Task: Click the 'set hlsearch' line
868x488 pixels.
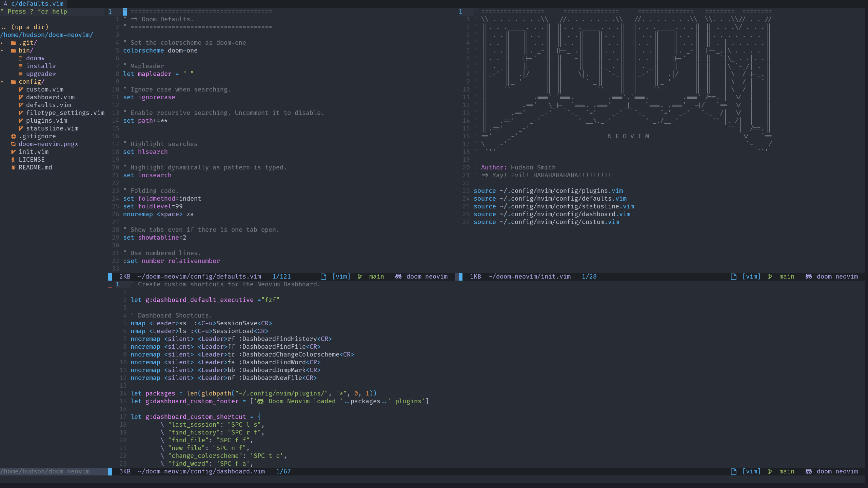Action: pyautogui.click(x=145, y=152)
